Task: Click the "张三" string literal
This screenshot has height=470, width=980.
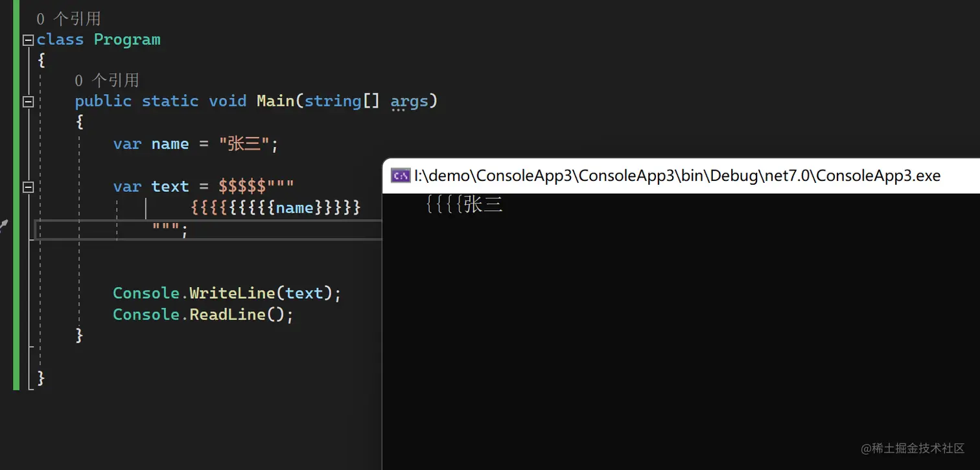Action: (244, 144)
